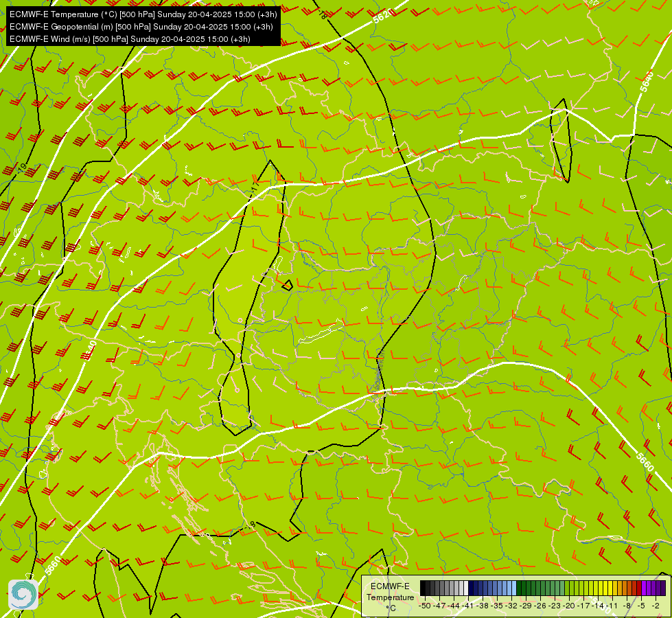
Task: Select the ECMWF-E Geopotential 500 hPa title line
Action: [141, 27]
